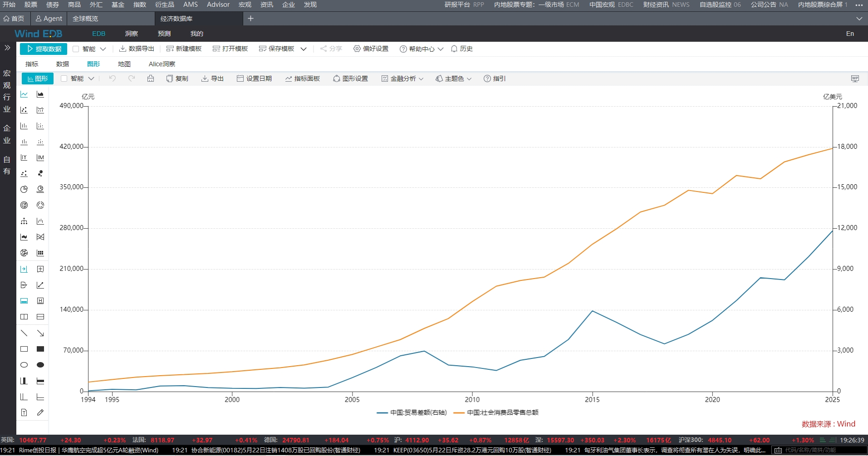Choose the pie chart icon
This screenshot has width=868, height=456.
click(24, 189)
